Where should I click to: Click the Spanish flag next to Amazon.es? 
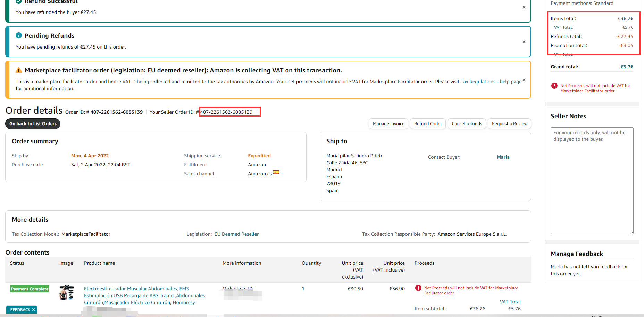pos(276,172)
